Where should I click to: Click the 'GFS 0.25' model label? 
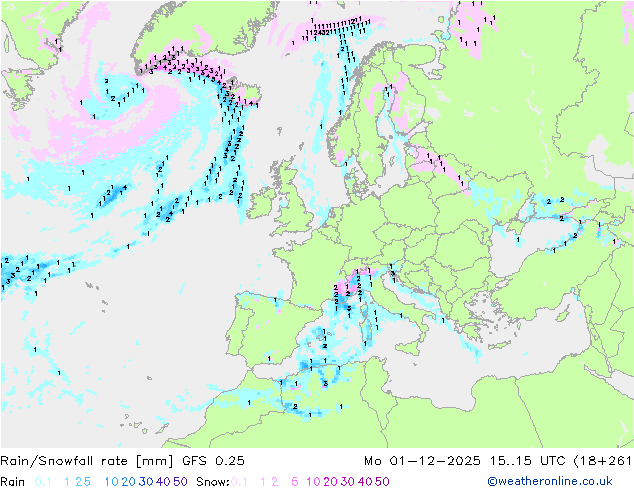tap(213, 461)
